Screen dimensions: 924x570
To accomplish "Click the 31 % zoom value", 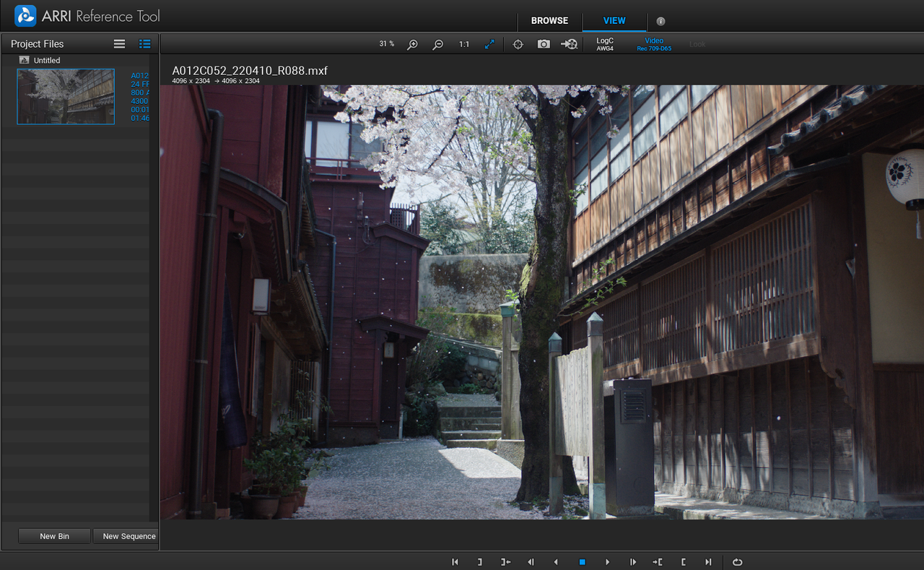I will click(387, 44).
